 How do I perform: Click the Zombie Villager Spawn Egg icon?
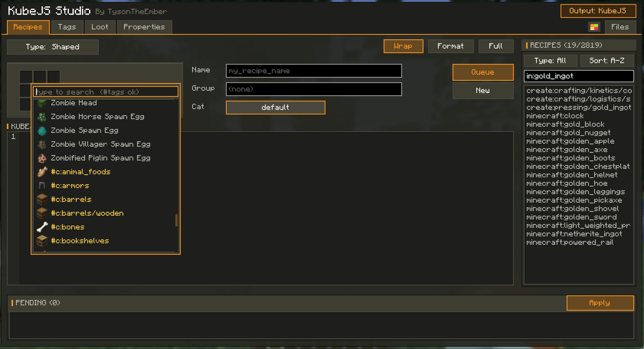coord(42,145)
